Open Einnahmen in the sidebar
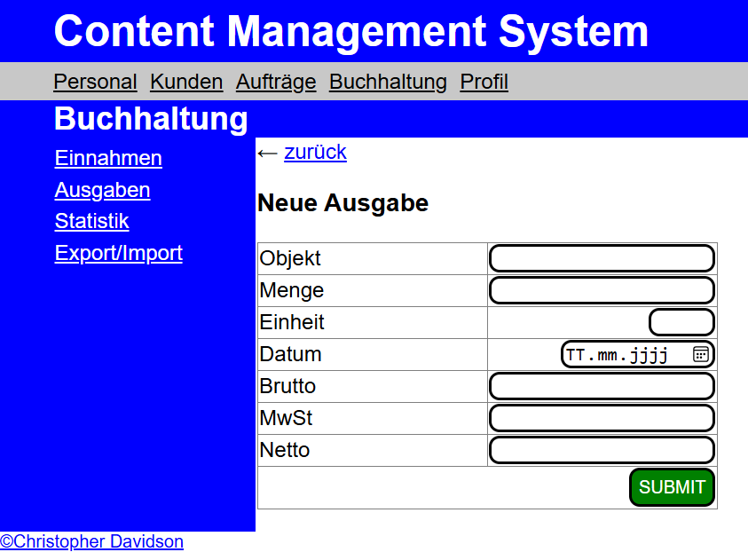This screenshot has width=748, height=560. point(108,158)
